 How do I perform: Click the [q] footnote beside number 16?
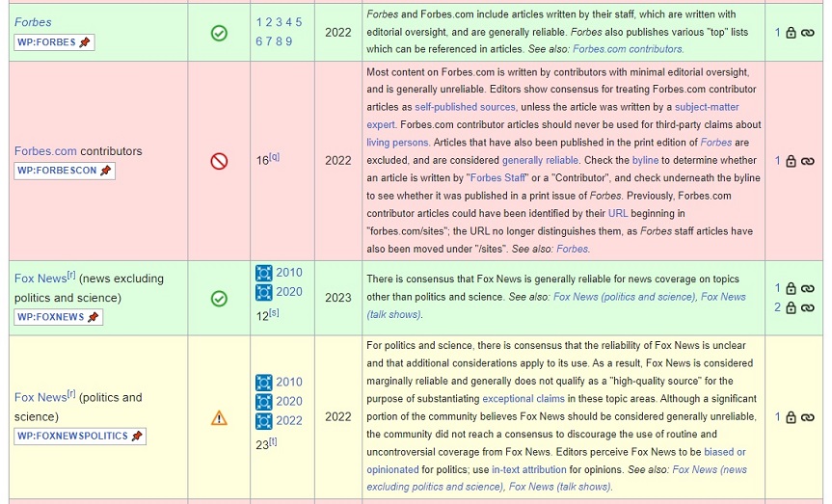(275, 157)
